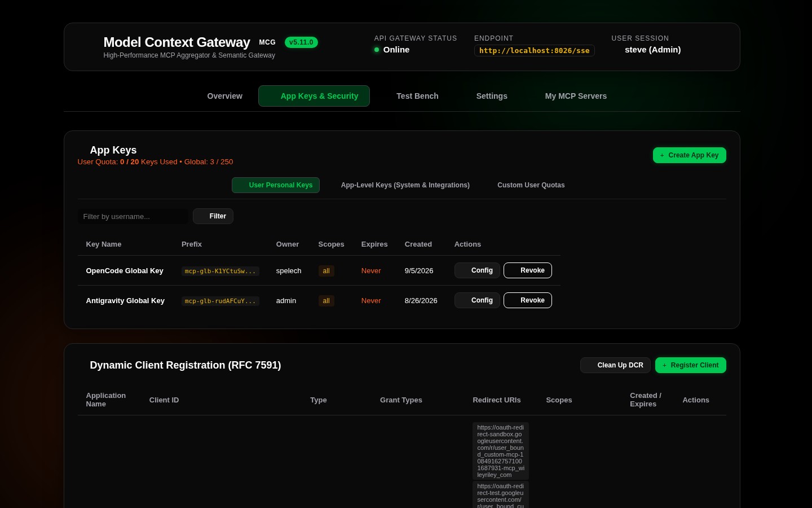Click prefix mcp-glb-rudAFCuY...
Image resolution: width=812 pixels, height=508 pixels.
click(x=220, y=301)
